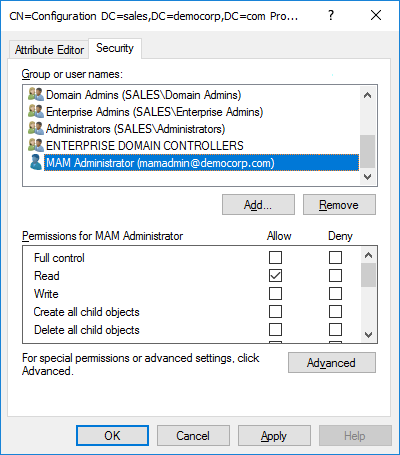Click the permissions list scrollbar thumb
Image resolution: width=400 pixels, height=455 pixels.
point(368,275)
